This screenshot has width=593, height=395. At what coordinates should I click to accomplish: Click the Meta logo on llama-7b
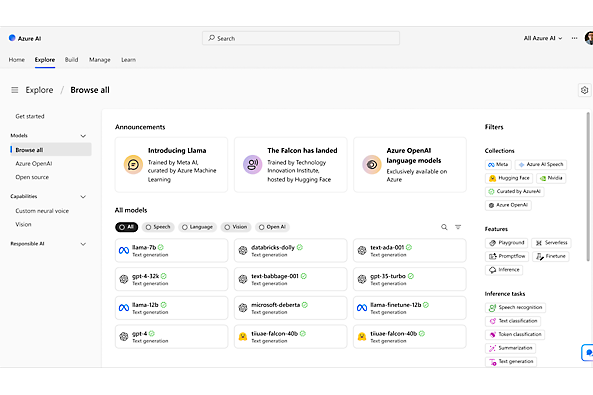tap(124, 250)
